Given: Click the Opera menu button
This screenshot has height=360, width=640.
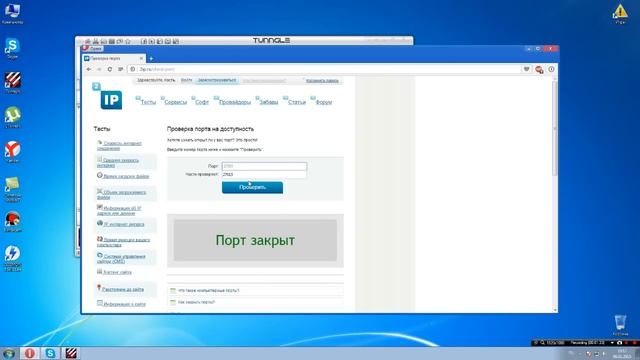Looking at the screenshot, I should pos(92,49).
